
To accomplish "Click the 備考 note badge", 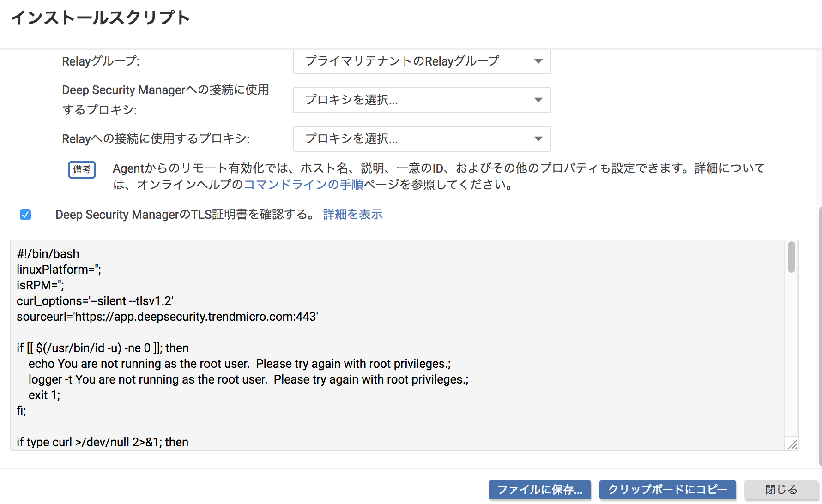I will [x=82, y=169].
